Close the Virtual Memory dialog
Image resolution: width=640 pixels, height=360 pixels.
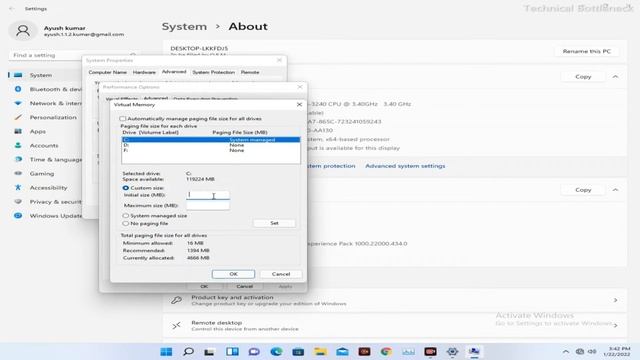(299, 104)
